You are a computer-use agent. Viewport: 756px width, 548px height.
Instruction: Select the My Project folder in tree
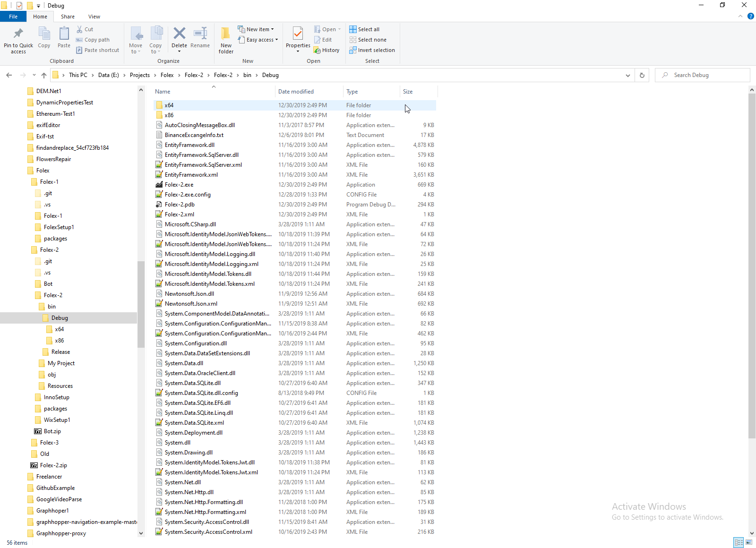tap(61, 363)
